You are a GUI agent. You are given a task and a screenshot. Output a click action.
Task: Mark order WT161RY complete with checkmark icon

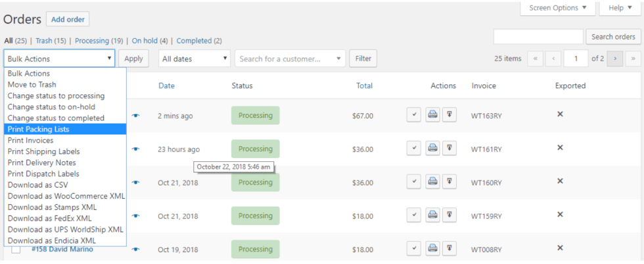(414, 148)
